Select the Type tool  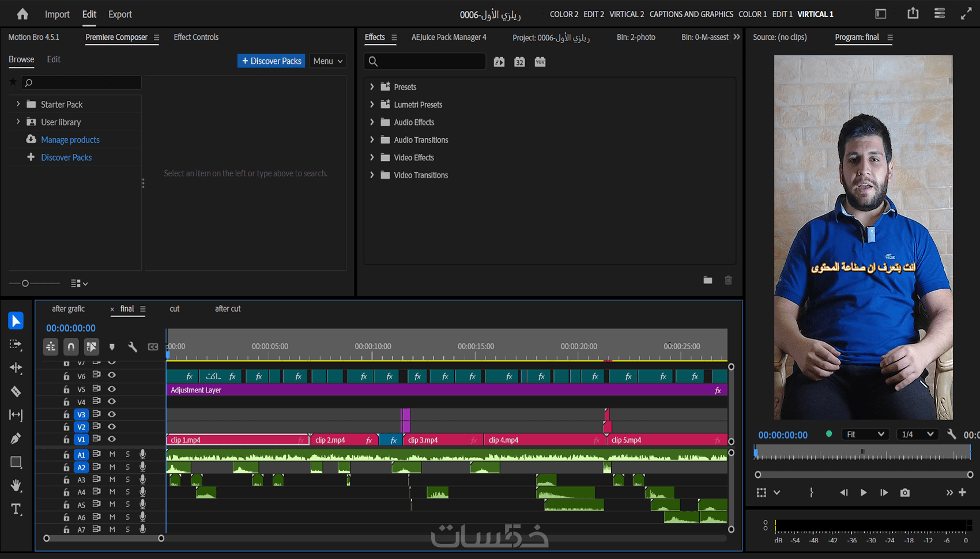tap(16, 509)
